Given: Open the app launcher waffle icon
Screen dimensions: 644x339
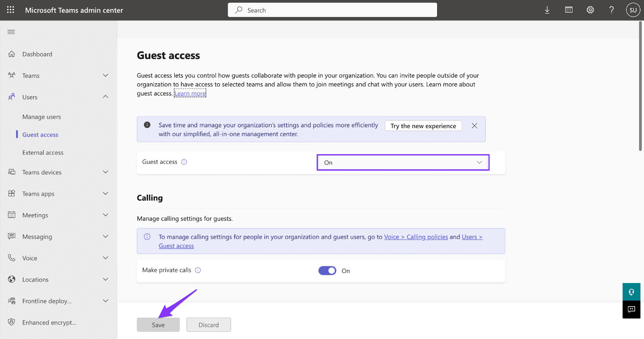Looking at the screenshot, I should tap(10, 10).
